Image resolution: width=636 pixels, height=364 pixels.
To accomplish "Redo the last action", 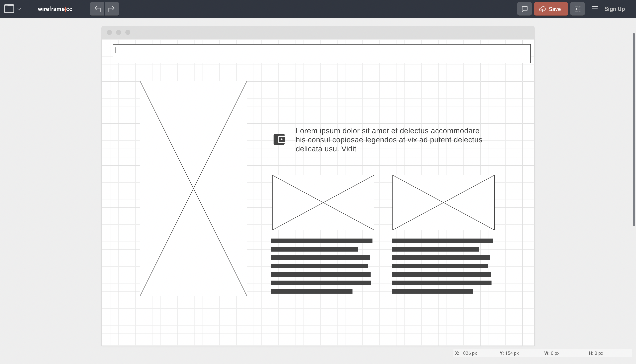I will click(112, 9).
